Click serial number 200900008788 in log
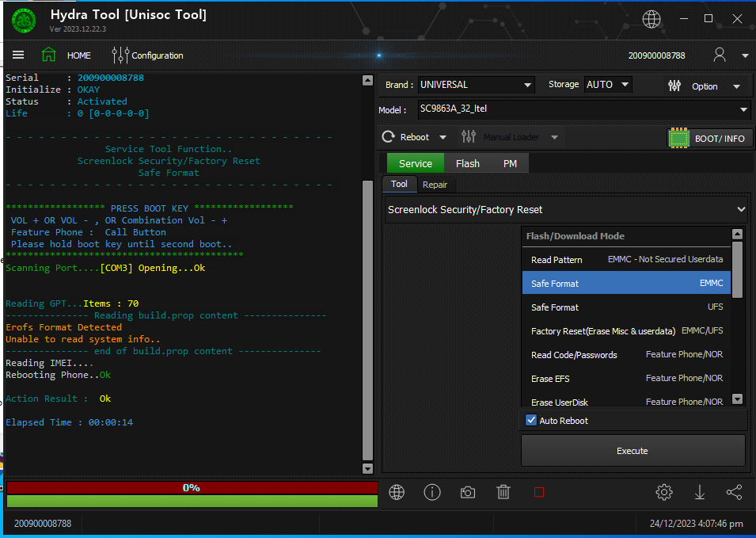This screenshot has height=538, width=756. point(110,78)
